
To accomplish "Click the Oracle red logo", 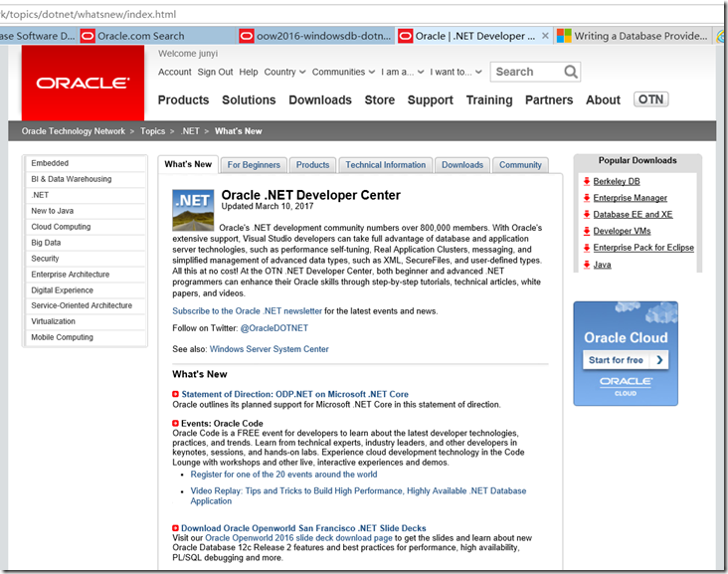I will pos(83,83).
